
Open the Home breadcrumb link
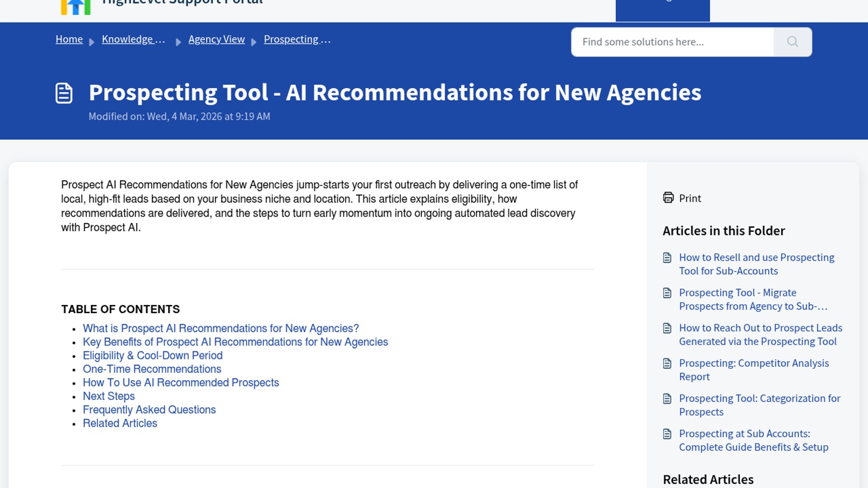tap(69, 39)
